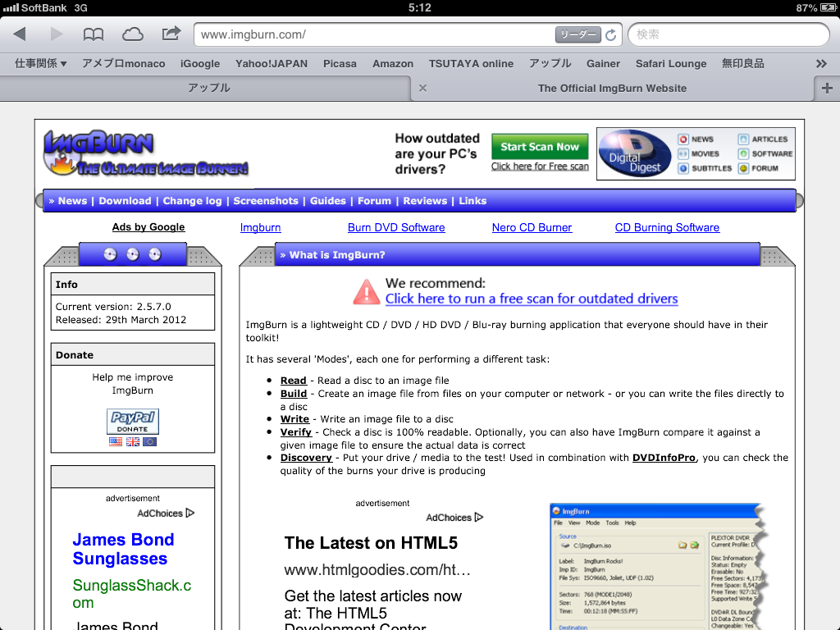
Task: Open the TSUTAYA online bookmark
Action: point(471,63)
